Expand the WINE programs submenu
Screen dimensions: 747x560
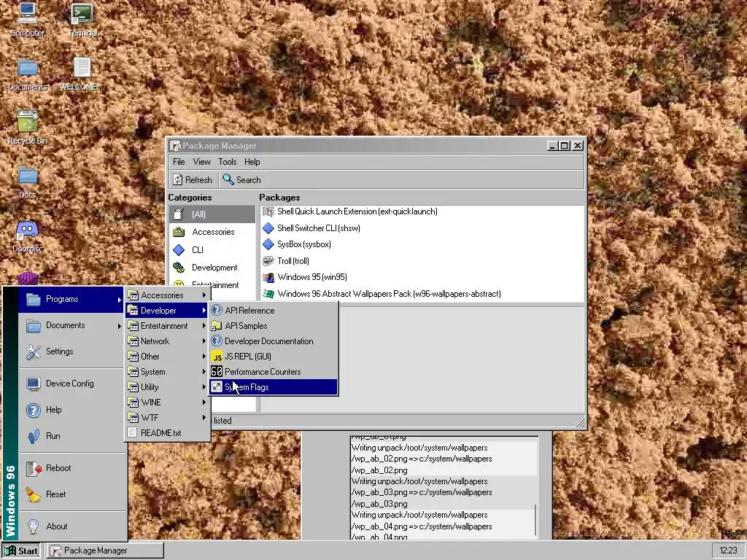[x=167, y=402]
